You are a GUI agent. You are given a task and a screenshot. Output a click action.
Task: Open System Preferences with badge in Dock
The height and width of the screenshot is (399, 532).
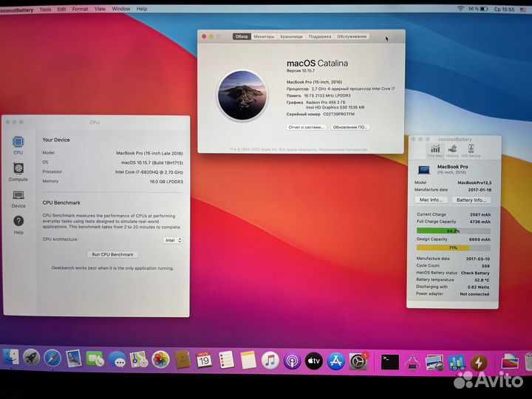coord(358,361)
